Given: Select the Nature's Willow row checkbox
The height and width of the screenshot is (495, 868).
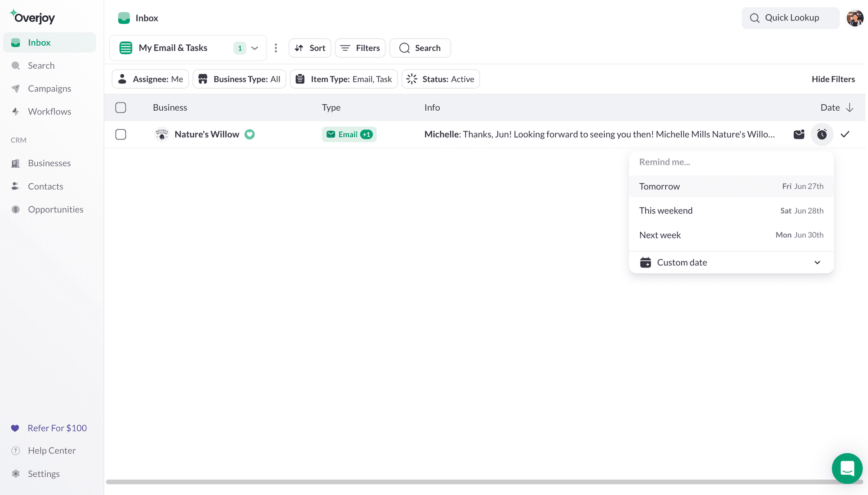Looking at the screenshot, I should [x=121, y=134].
